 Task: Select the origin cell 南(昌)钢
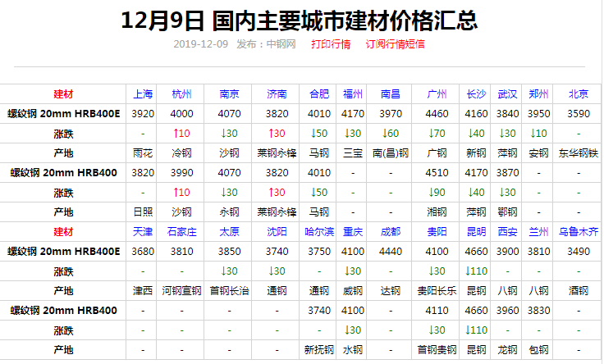390,153
